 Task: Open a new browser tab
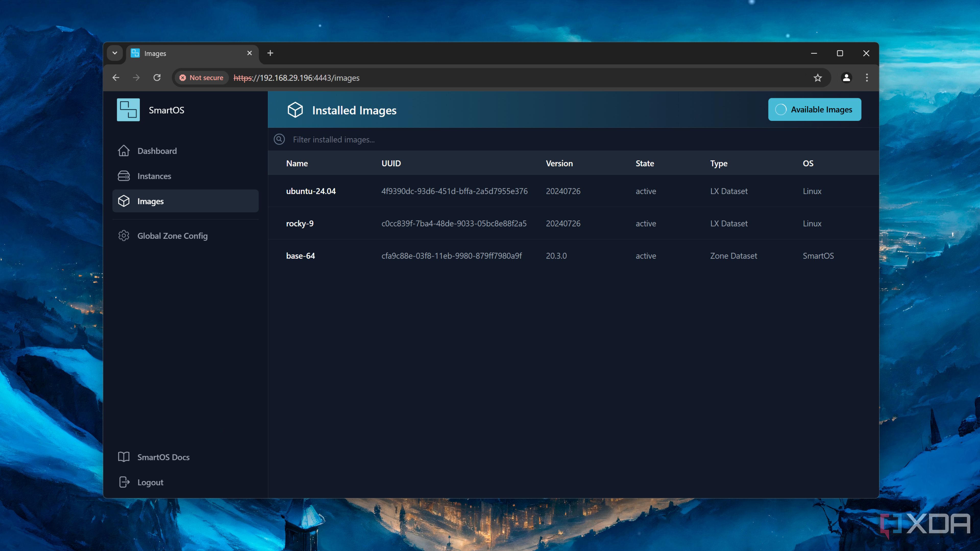(x=270, y=53)
